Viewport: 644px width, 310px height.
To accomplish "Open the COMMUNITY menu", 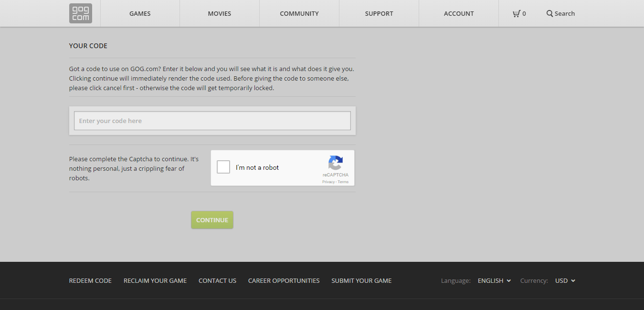I will [x=299, y=13].
